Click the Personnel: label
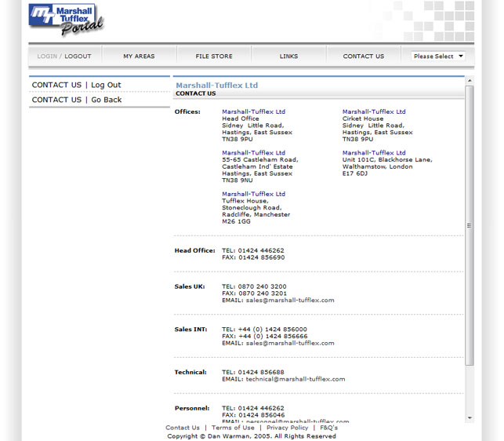The width and height of the screenshot is (504, 441). pyautogui.click(x=192, y=408)
